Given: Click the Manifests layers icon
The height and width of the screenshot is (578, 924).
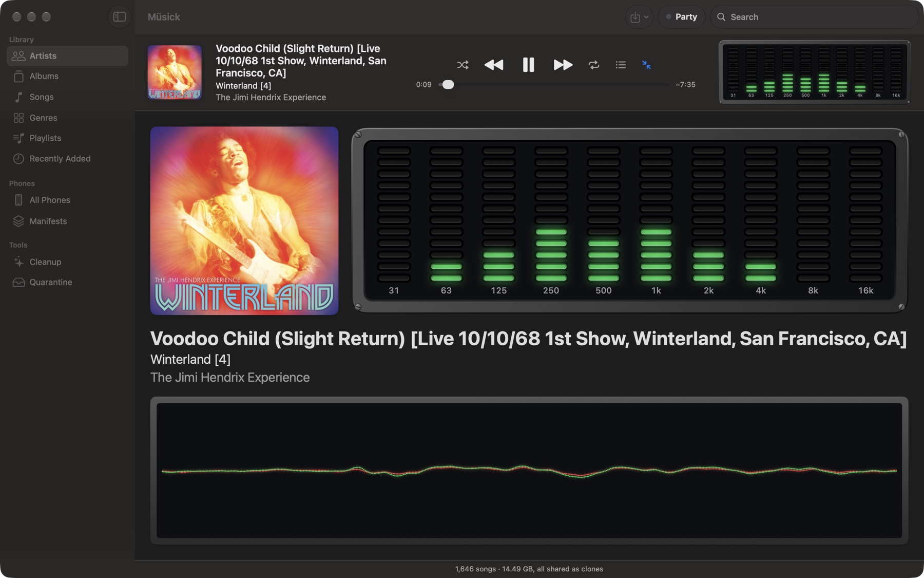Looking at the screenshot, I should [x=18, y=221].
